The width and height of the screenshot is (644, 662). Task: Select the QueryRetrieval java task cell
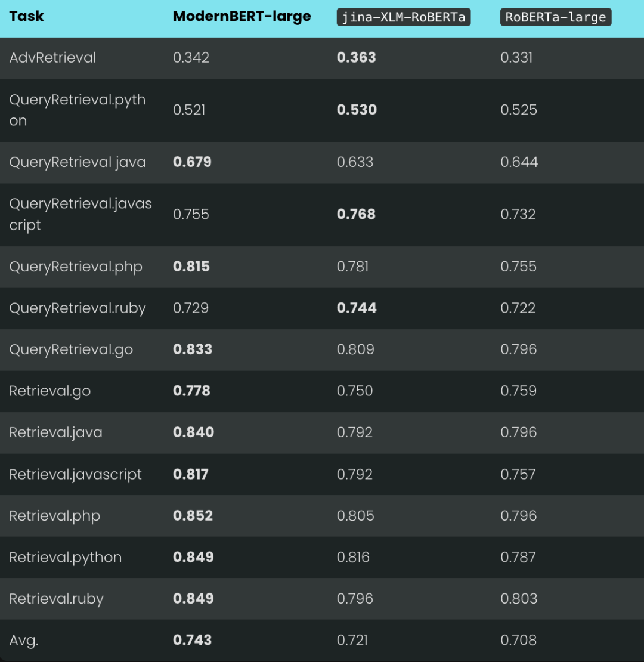tap(78, 162)
